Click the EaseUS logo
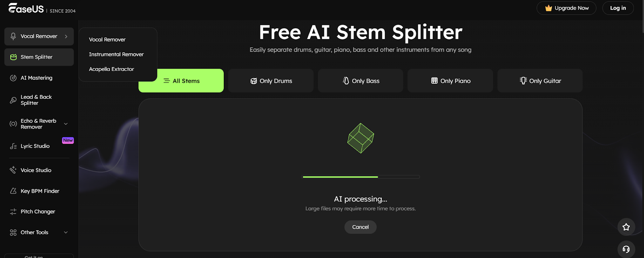Screen dimensions: 644x258 click(26, 8)
